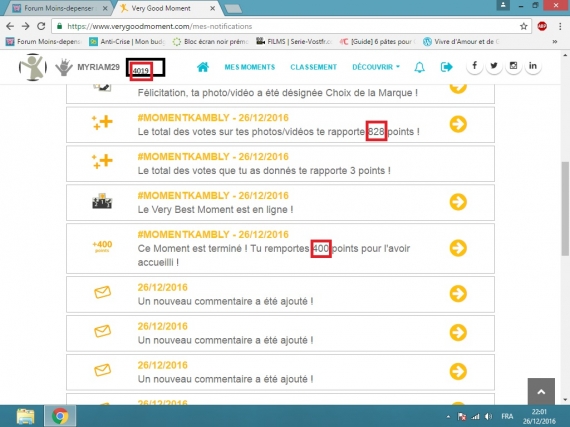Screen dimensions: 570x427
Task: Open the Instagram social icon
Action: click(x=513, y=66)
